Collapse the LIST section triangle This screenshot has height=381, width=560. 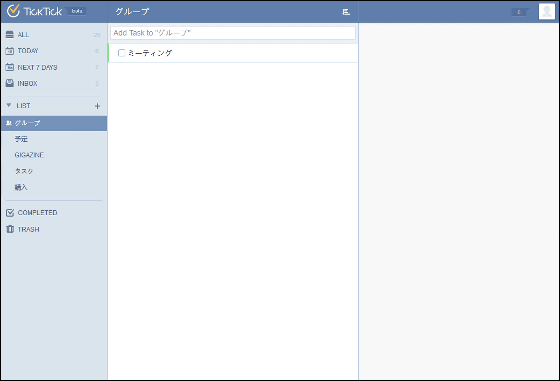tap(9, 105)
